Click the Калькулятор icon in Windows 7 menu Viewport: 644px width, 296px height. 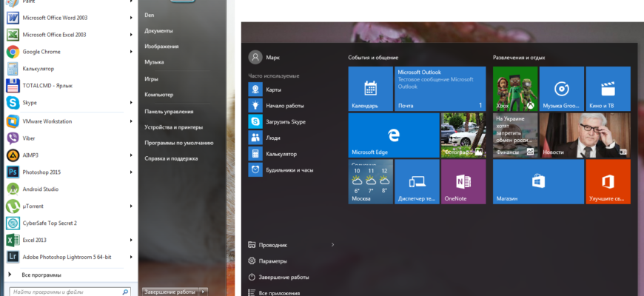[x=13, y=69]
